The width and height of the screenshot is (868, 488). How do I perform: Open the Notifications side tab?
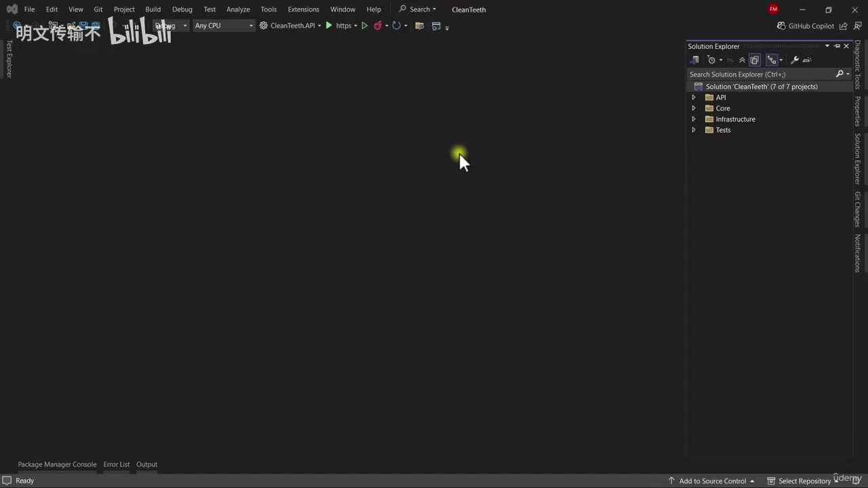(858, 253)
